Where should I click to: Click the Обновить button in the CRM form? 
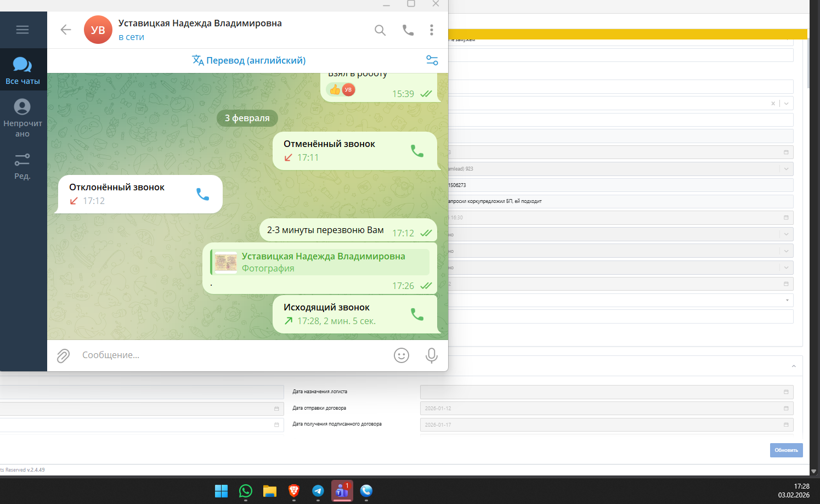tap(786, 450)
